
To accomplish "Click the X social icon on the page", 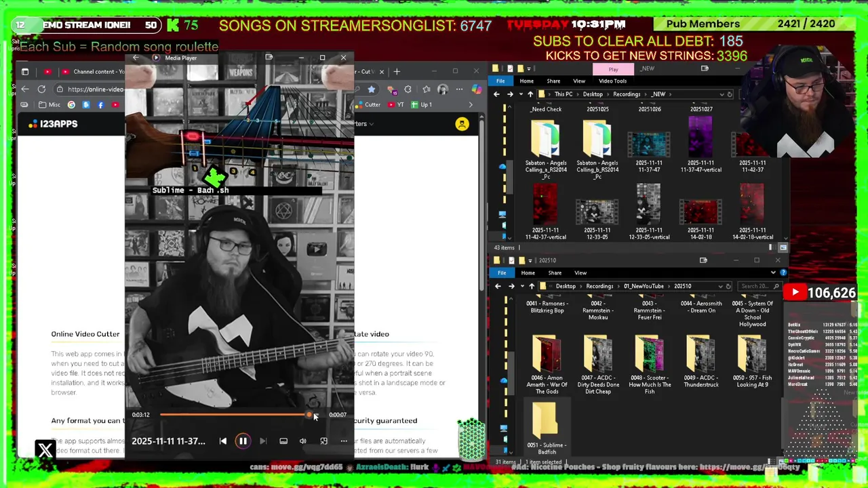I will (x=45, y=450).
